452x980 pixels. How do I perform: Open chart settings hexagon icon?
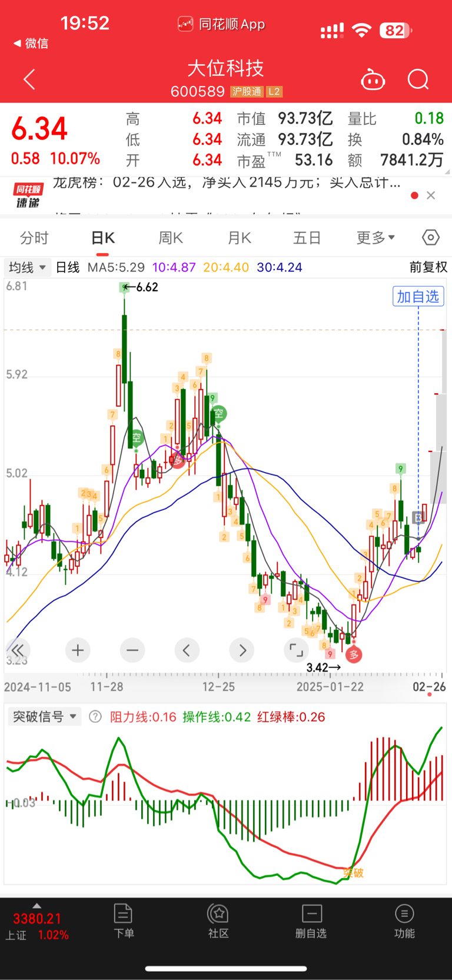[x=431, y=237]
